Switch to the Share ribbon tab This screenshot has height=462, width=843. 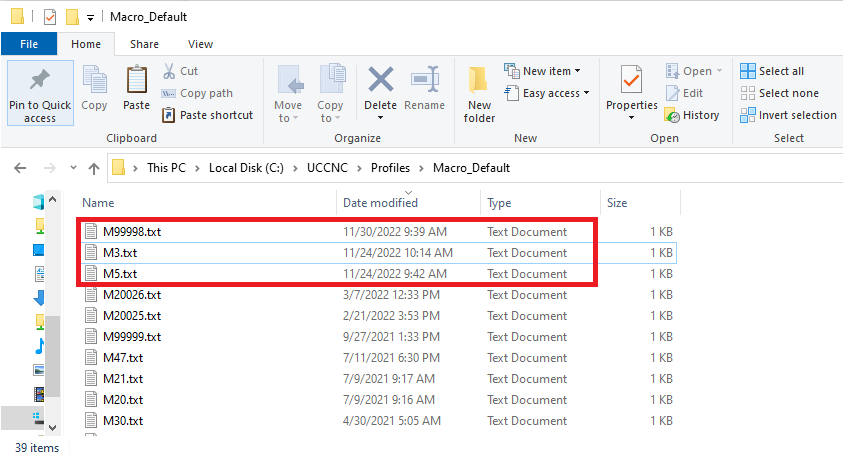144,44
